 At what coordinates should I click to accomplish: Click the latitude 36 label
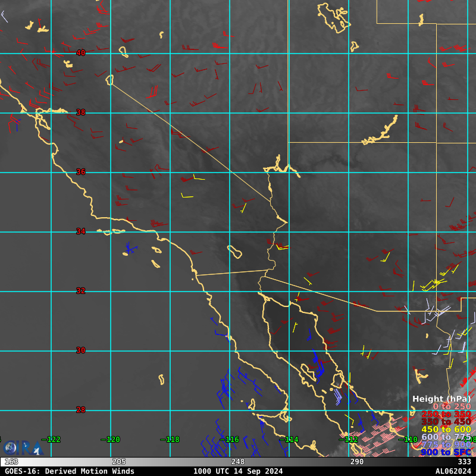pos(81,172)
